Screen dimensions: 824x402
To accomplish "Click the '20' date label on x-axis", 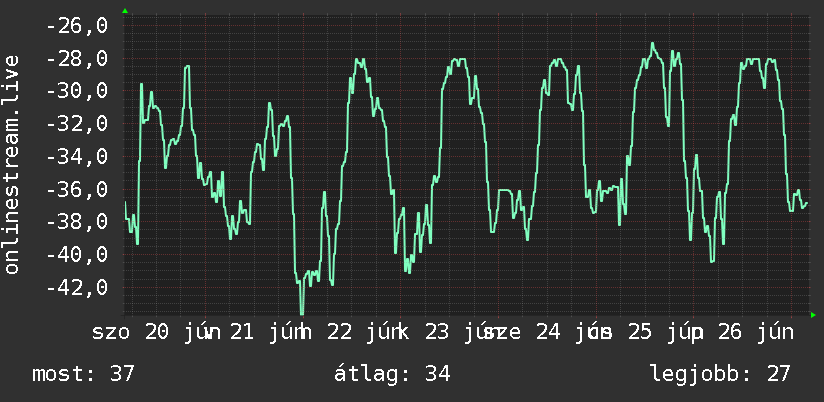I will pyautogui.click(x=157, y=333).
